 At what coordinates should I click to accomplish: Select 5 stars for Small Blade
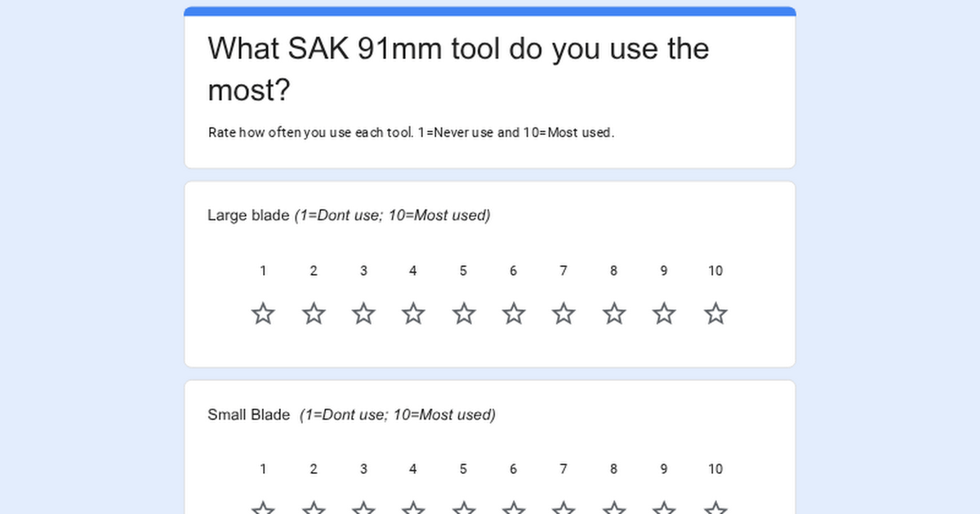[x=464, y=508]
